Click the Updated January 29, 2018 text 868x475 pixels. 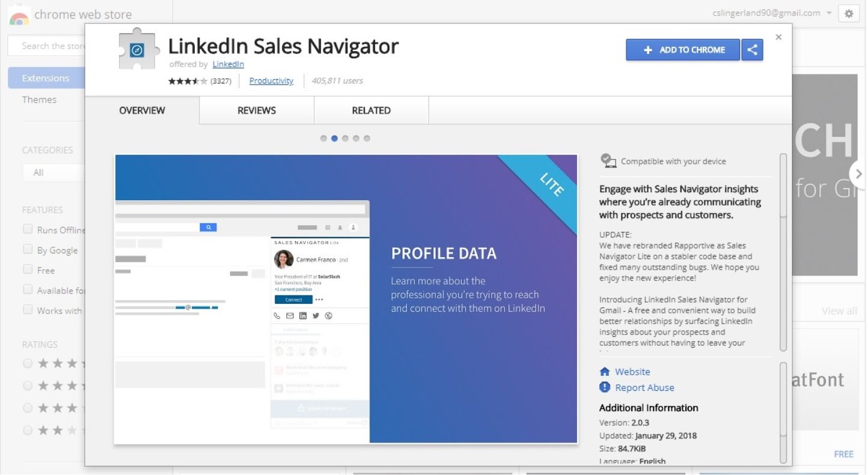pyautogui.click(x=648, y=436)
